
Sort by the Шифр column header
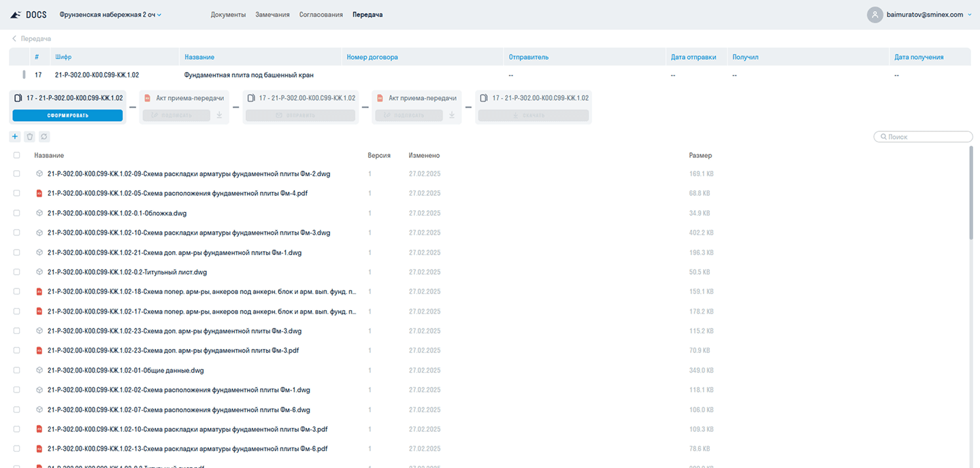[x=63, y=57]
